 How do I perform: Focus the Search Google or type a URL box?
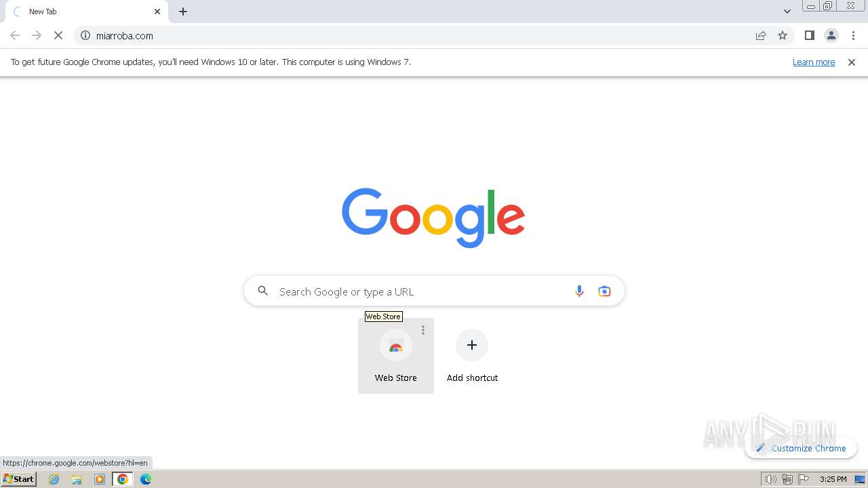pos(434,291)
